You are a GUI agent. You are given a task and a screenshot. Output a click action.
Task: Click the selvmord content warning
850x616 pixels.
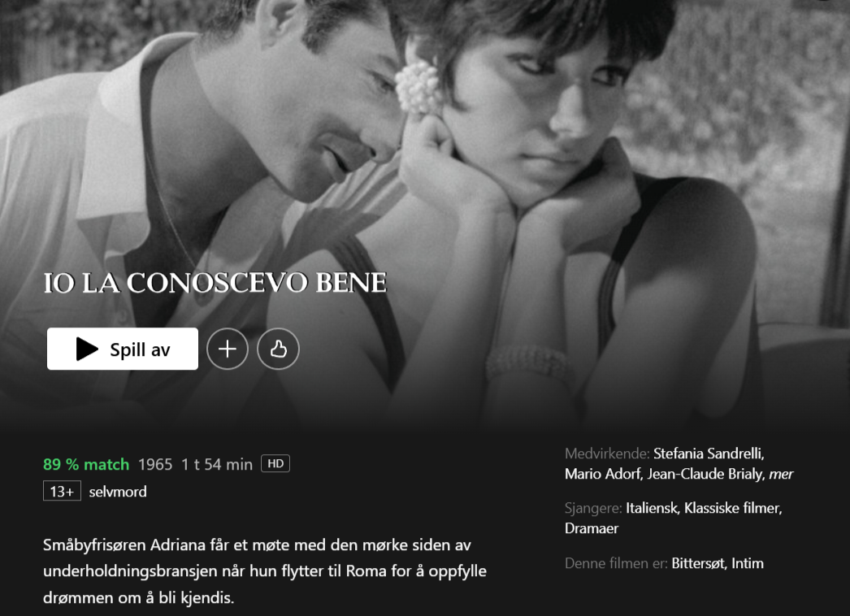[118, 492]
